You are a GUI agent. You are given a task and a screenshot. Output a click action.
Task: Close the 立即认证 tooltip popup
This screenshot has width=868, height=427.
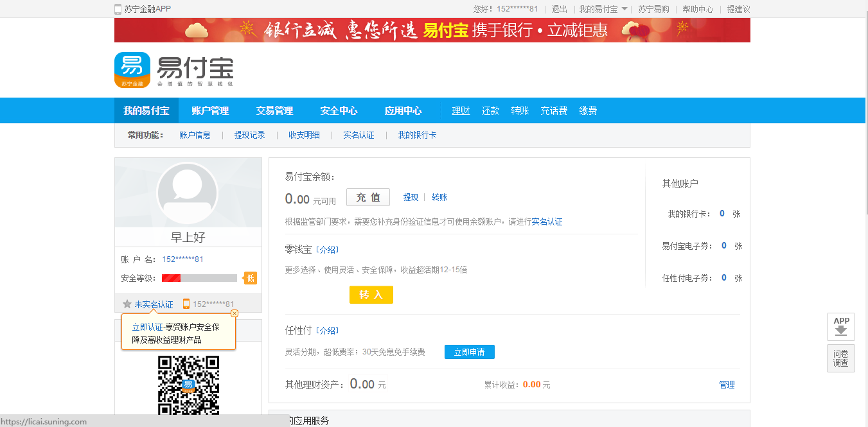coord(234,313)
